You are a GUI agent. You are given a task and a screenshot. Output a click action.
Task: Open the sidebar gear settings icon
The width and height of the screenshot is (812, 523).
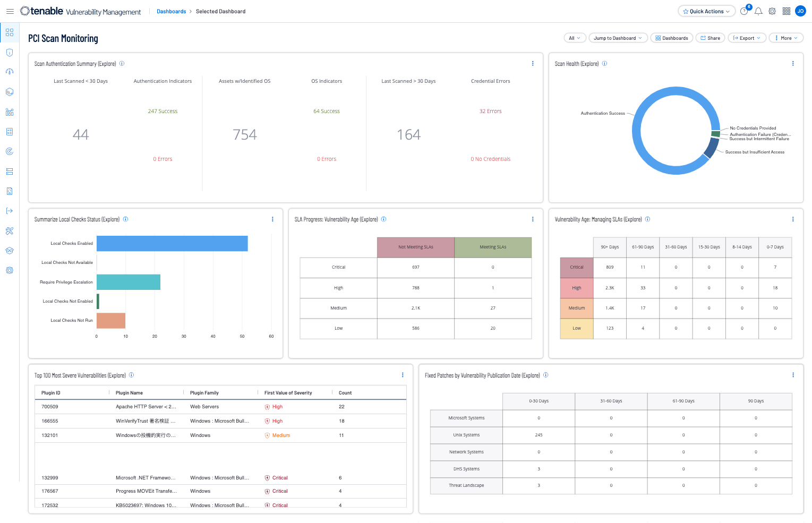coord(10,270)
